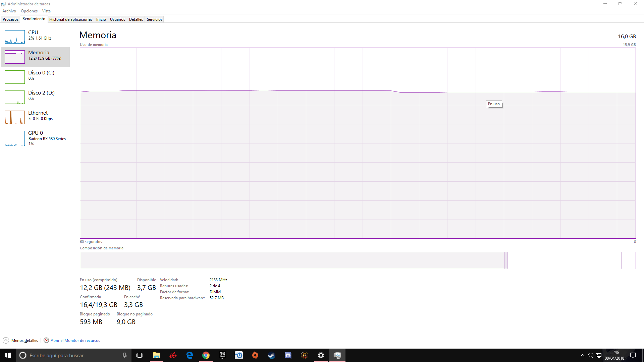
Task: Launch Discord from the taskbar
Action: [288, 355]
